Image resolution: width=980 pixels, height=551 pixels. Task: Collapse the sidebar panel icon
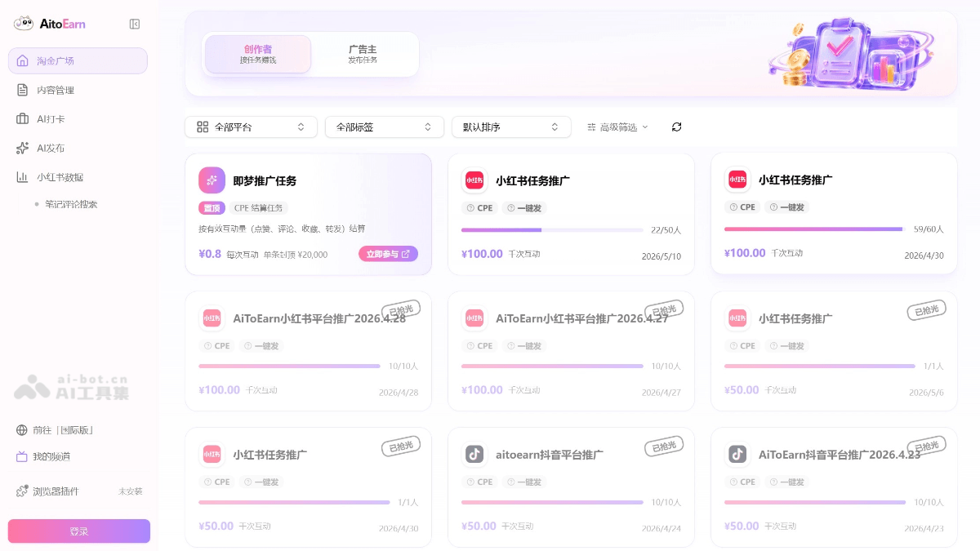pos(135,24)
